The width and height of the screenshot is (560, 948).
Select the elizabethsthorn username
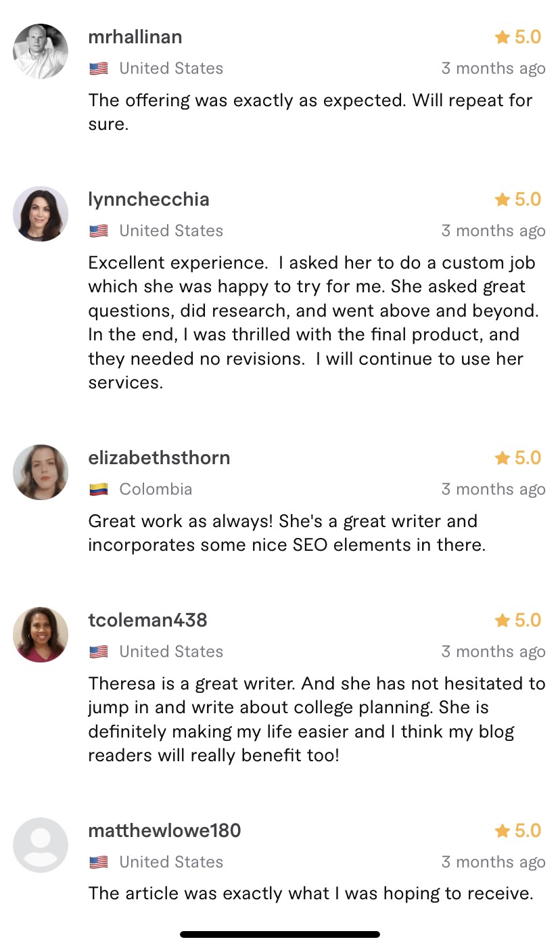(x=159, y=458)
